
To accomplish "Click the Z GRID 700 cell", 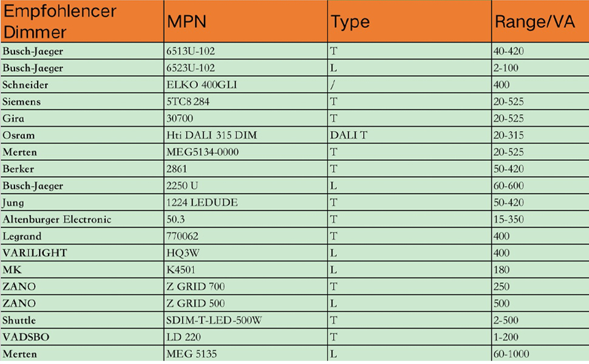I will tap(246, 287).
